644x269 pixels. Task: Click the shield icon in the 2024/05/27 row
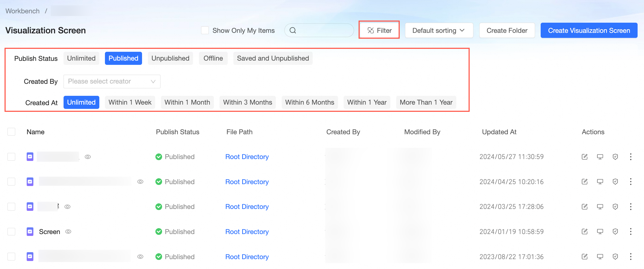(x=615, y=157)
